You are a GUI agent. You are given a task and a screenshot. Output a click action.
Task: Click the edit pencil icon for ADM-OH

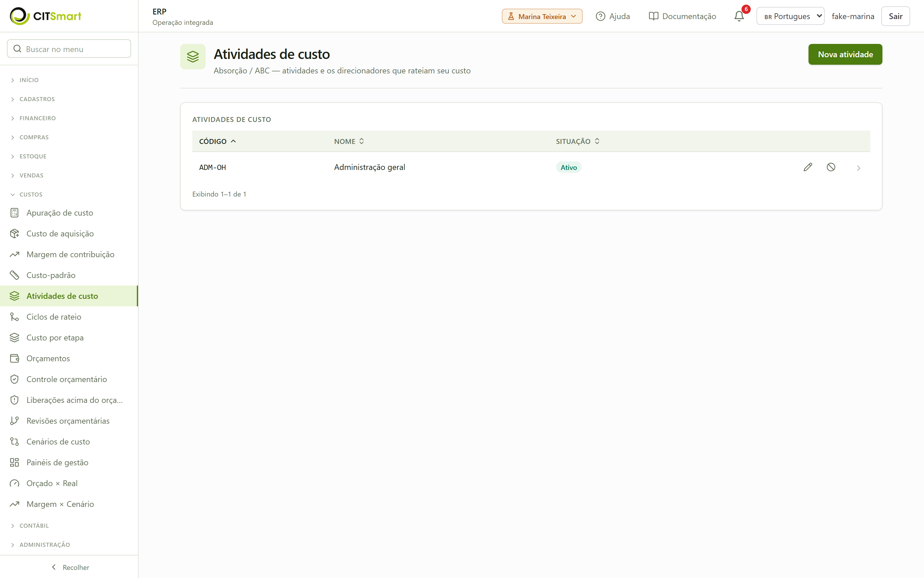(x=808, y=167)
